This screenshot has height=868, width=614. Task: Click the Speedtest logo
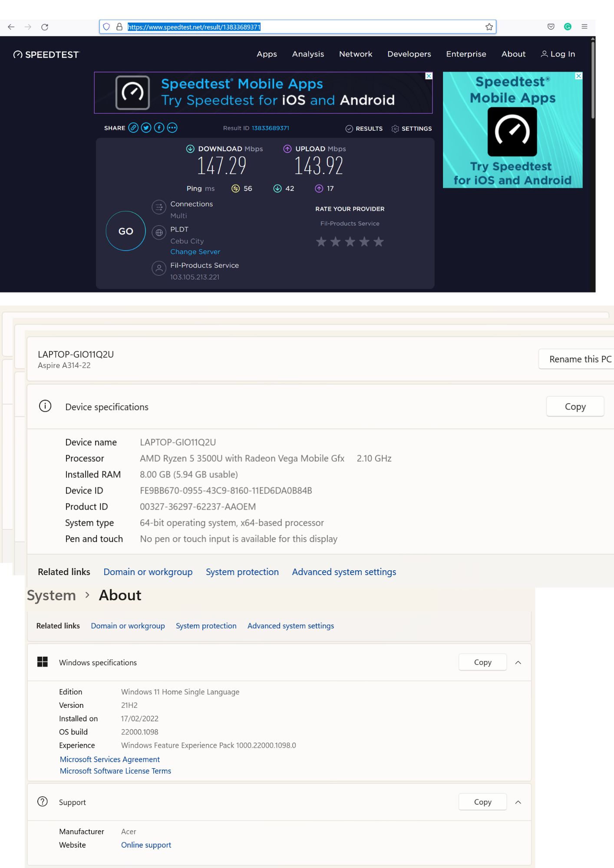click(46, 55)
